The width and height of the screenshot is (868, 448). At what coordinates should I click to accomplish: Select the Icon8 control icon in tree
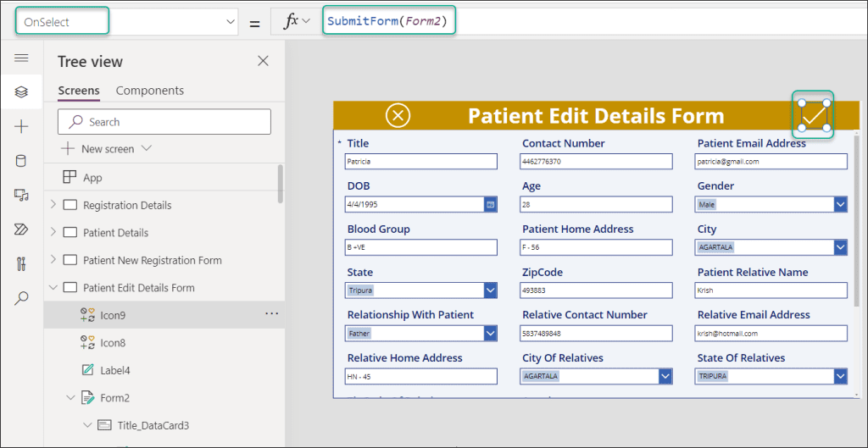pyautogui.click(x=87, y=343)
